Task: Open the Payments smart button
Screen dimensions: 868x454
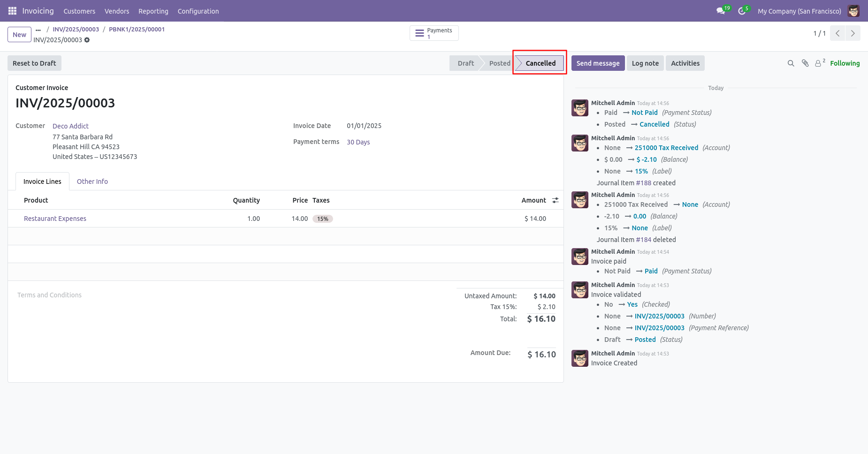Action: click(434, 33)
